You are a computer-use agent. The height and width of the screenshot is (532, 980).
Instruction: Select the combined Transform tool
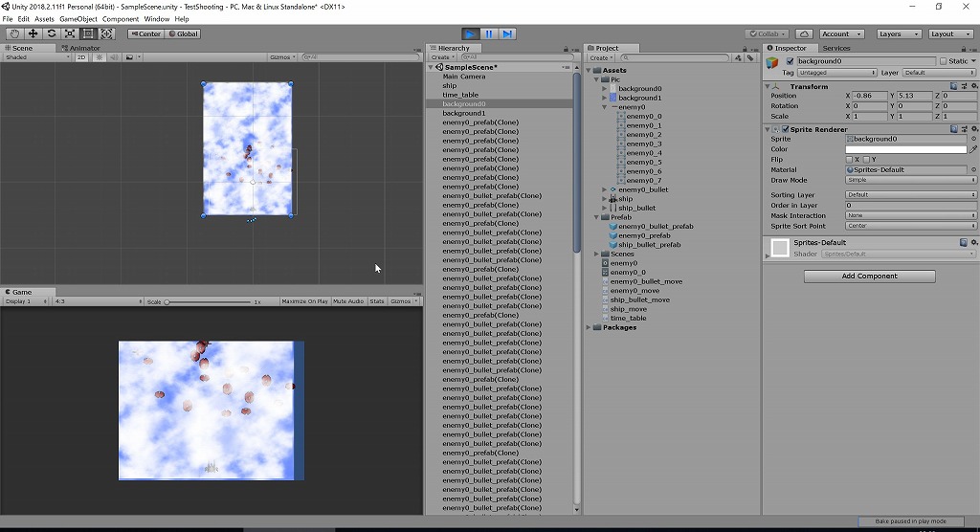106,33
